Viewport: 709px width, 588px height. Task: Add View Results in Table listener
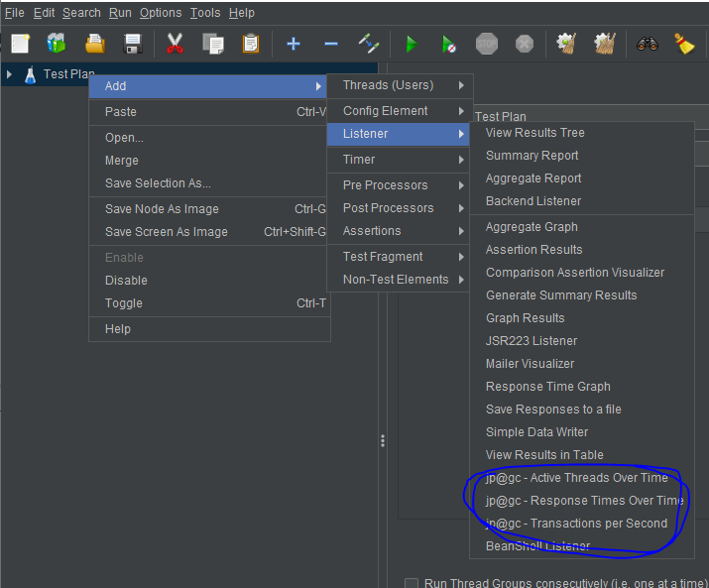582,455
